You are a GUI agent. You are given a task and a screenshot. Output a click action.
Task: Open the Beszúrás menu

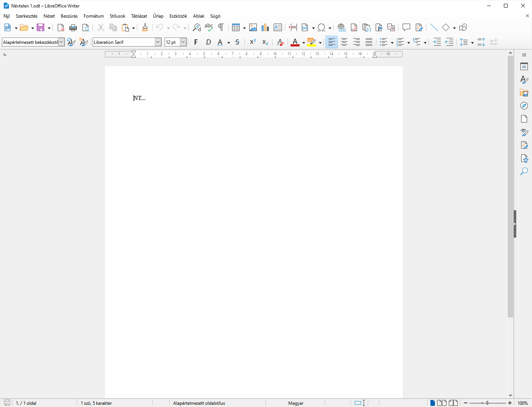[69, 16]
